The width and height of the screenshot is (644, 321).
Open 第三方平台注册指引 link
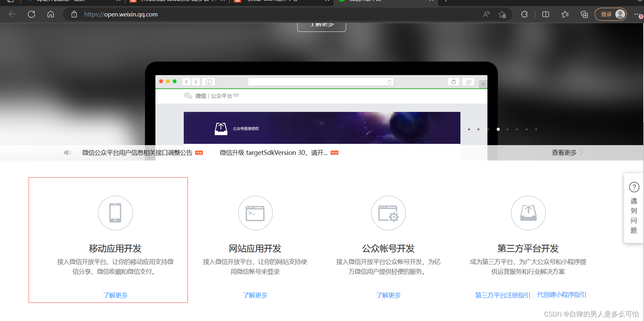click(x=503, y=295)
